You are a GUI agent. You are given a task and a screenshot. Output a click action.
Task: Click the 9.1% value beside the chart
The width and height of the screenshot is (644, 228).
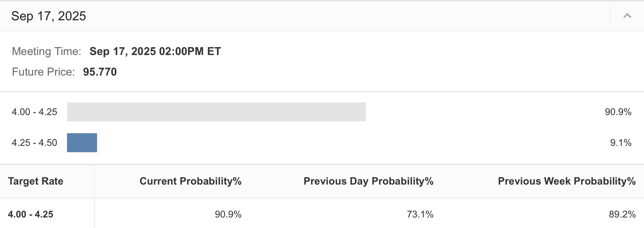(x=620, y=143)
